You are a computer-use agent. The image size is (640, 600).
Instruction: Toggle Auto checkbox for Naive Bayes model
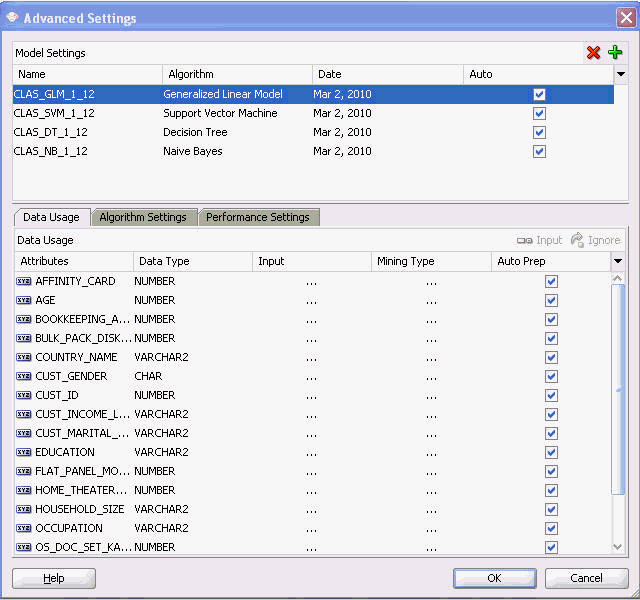tap(540, 151)
